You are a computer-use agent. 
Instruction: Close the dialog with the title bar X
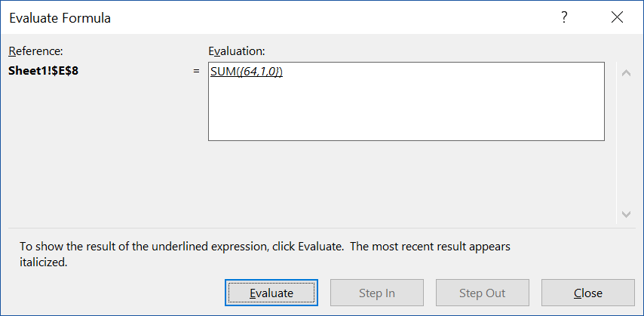click(618, 18)
